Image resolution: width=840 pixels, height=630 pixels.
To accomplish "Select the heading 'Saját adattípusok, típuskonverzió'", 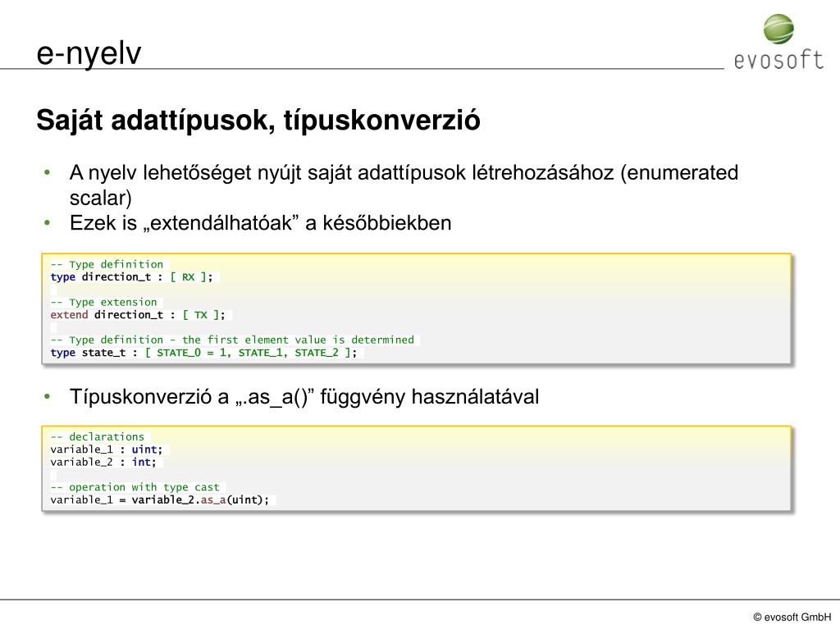I will 258,120.
